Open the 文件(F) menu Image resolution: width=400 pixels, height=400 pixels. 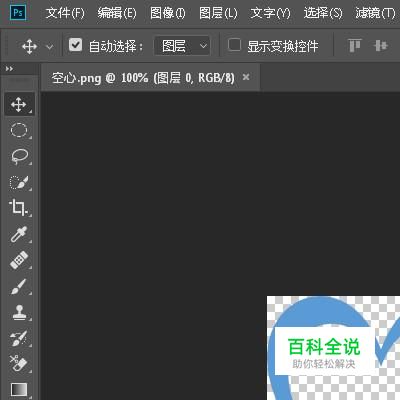(65, 13)
